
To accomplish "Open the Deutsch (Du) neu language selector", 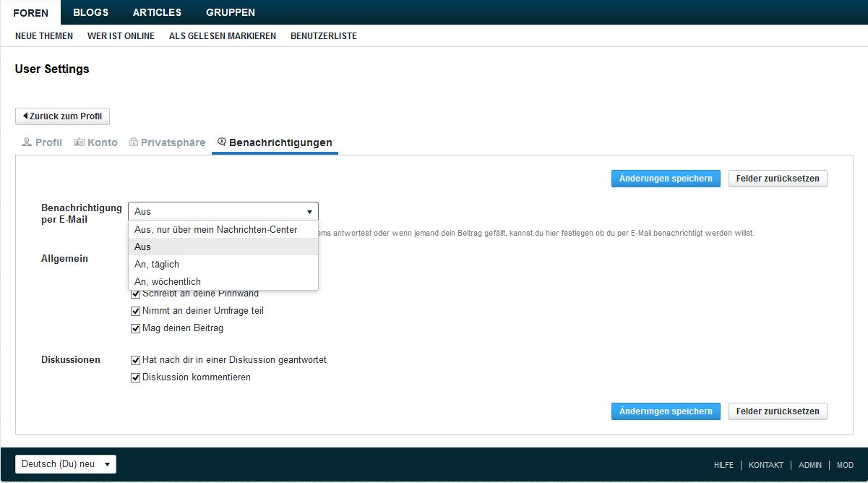I will [x=65, y=464].
